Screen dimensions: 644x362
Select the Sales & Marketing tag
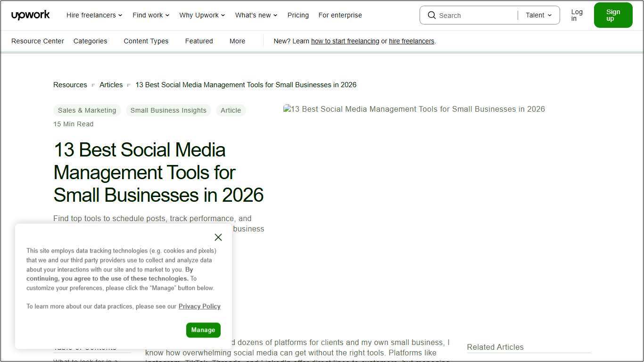coord(87,110)
